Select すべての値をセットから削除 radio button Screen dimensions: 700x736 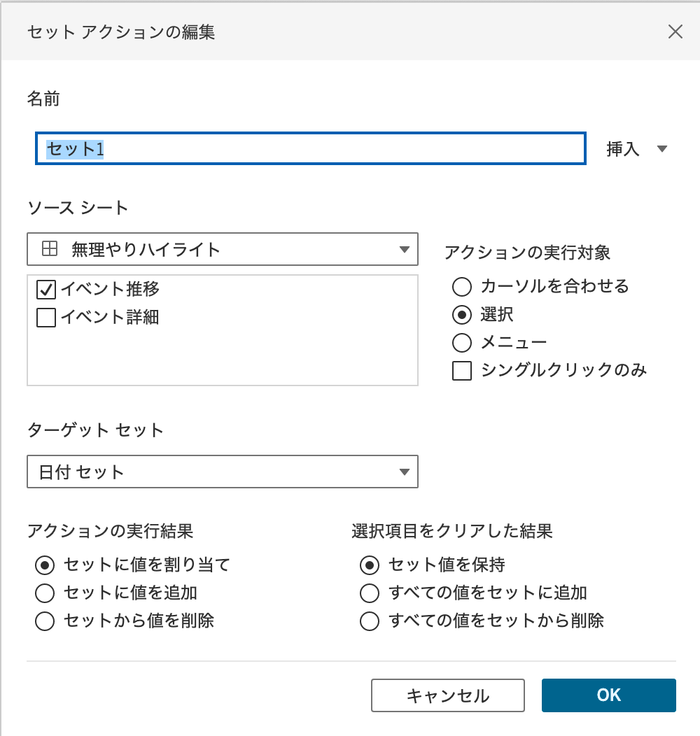click(370, 621)
